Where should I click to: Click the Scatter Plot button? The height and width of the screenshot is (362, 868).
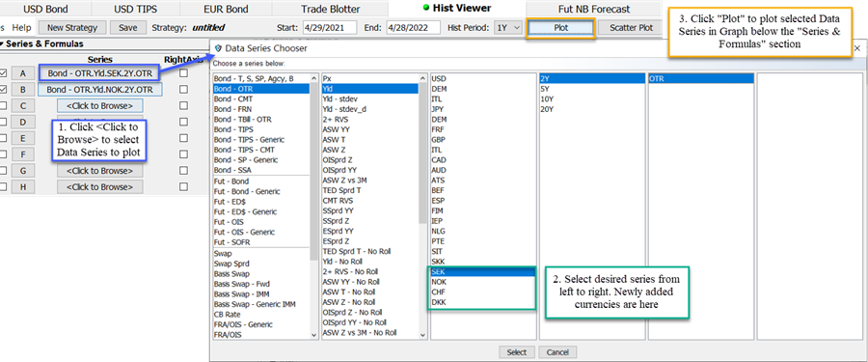point(631,27)
